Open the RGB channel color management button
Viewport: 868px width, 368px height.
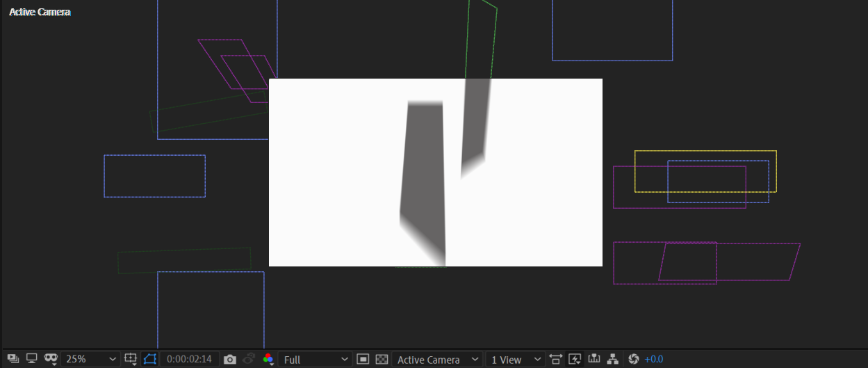pos(268,359)
